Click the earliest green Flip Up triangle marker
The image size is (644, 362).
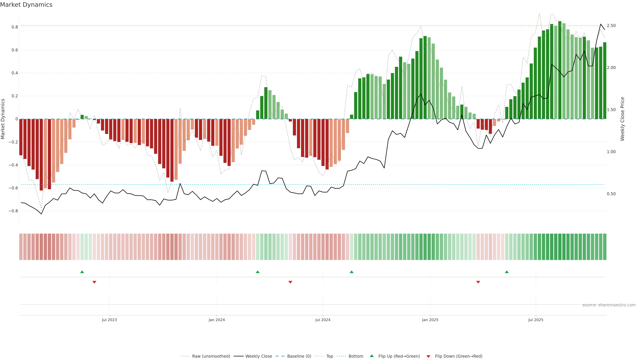(x=82, y=272)
